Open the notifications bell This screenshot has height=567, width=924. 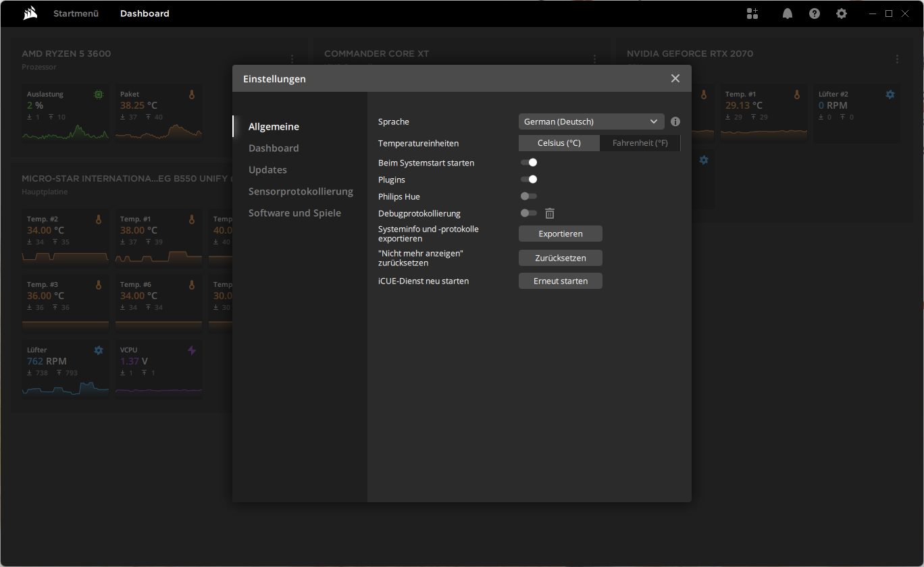[x=788, y=13]
